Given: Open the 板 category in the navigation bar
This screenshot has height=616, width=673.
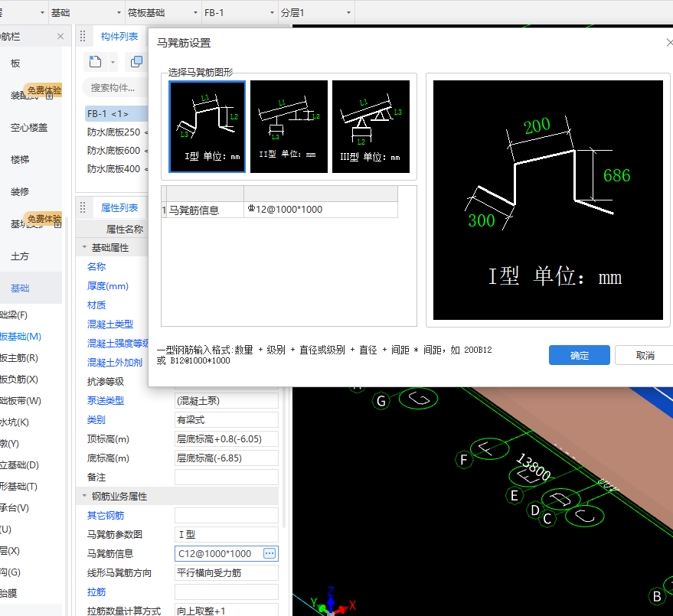Looking at the screenshot, I should (15, 64).
